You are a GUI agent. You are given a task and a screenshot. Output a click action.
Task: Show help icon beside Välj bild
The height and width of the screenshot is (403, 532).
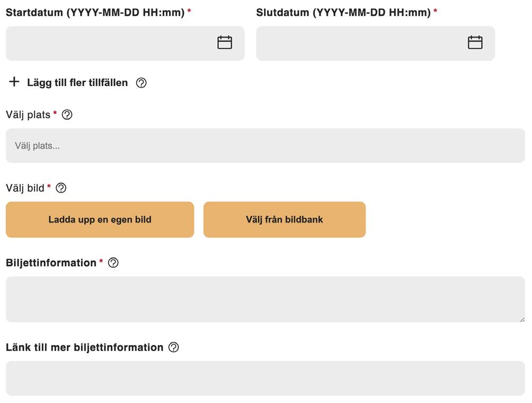tap(61, 188)
